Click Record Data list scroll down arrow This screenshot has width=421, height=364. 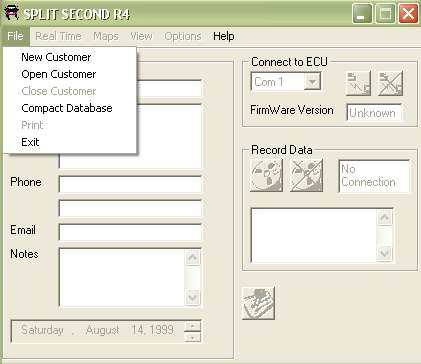(x=385, y=254)
